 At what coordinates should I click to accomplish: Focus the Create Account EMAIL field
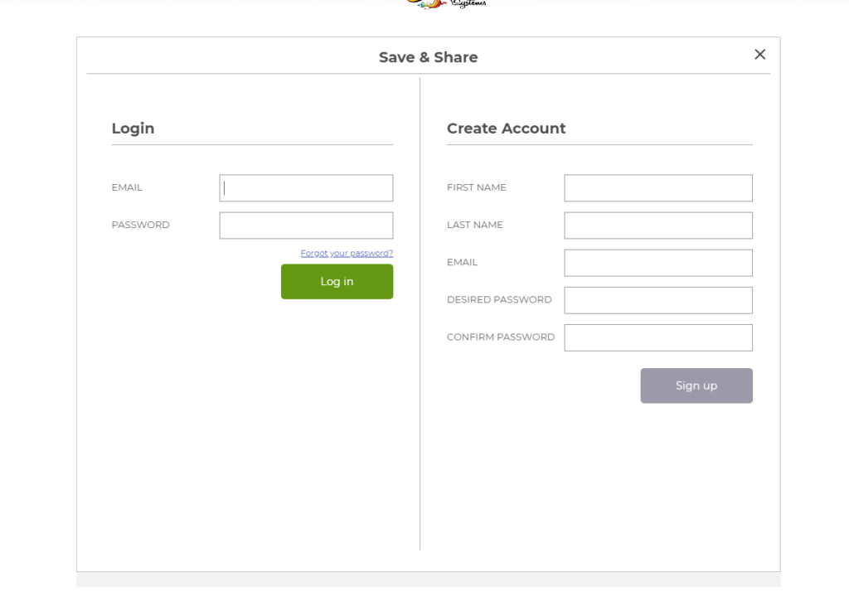click(x=657, y=263)
